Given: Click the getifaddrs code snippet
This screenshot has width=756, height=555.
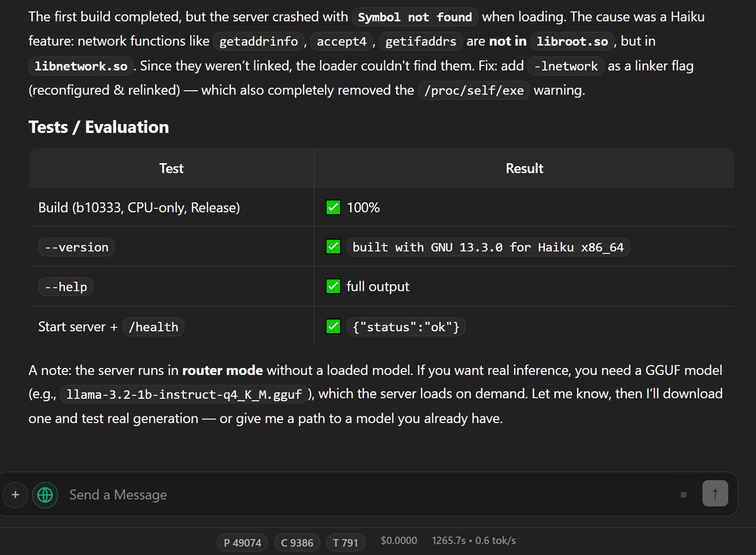Looking at the screenshot, I should pyautogui.click(x=421, y=42).
